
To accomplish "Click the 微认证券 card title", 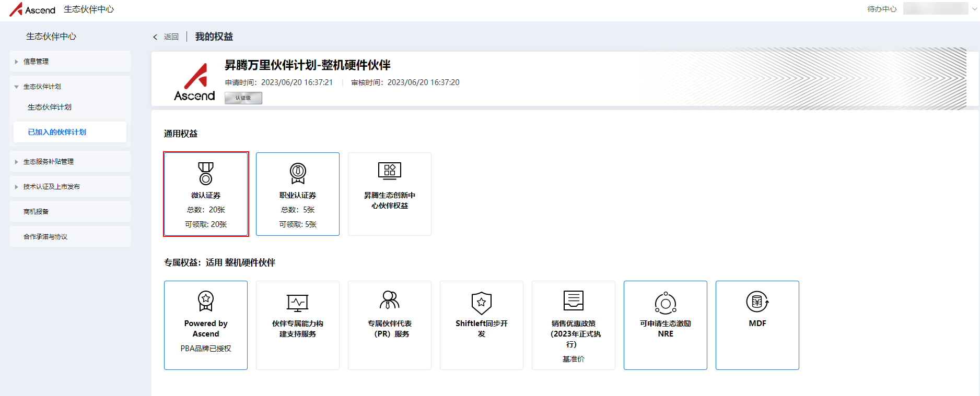I will (x=206, y=195).
